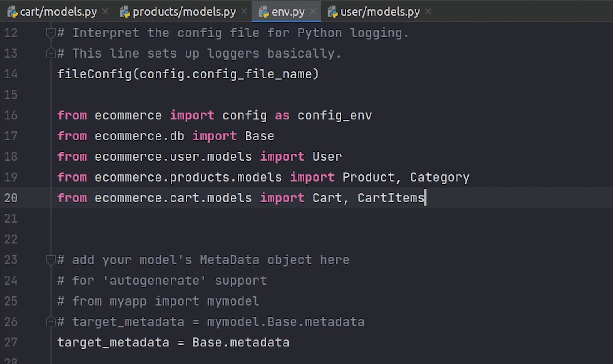
Task: Click line number 16 in gutter
Action: pyautogui.click(x=11, y=115)
